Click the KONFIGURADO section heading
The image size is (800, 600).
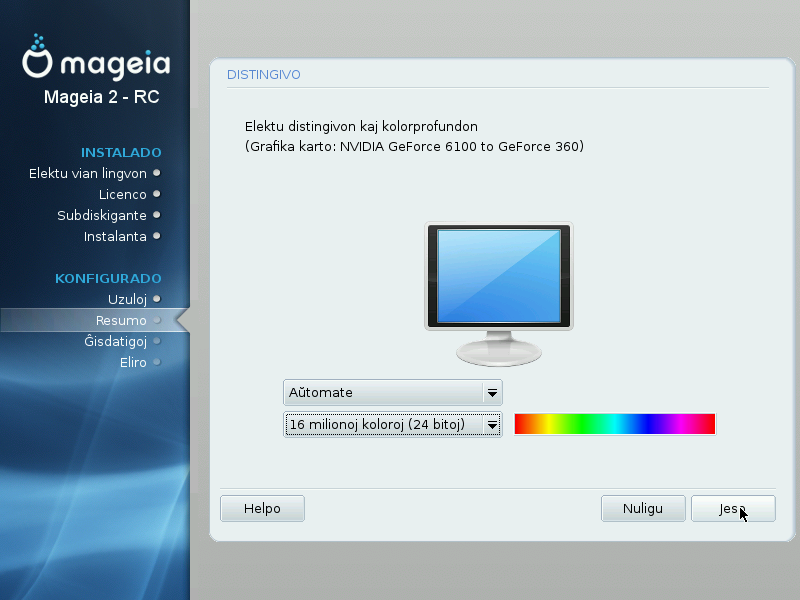pyautogui.click(x=108, y=279)
